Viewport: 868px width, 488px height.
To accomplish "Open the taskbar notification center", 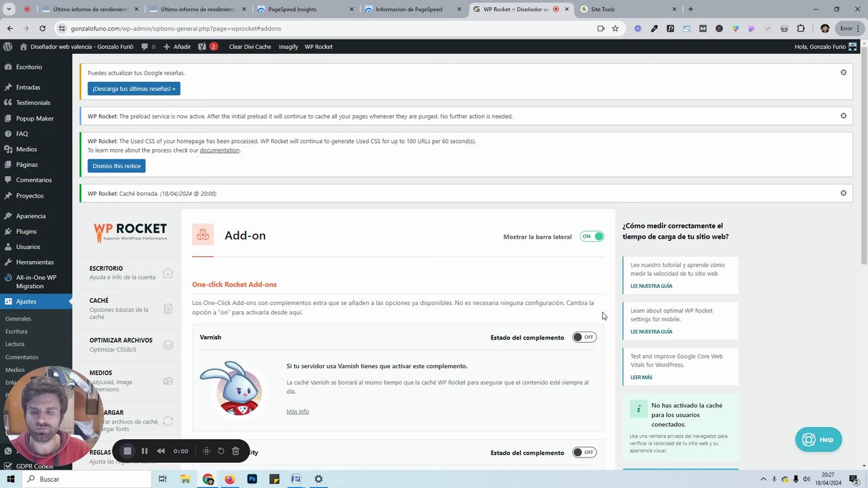I will pyautogui.click(x=854, y=479).
